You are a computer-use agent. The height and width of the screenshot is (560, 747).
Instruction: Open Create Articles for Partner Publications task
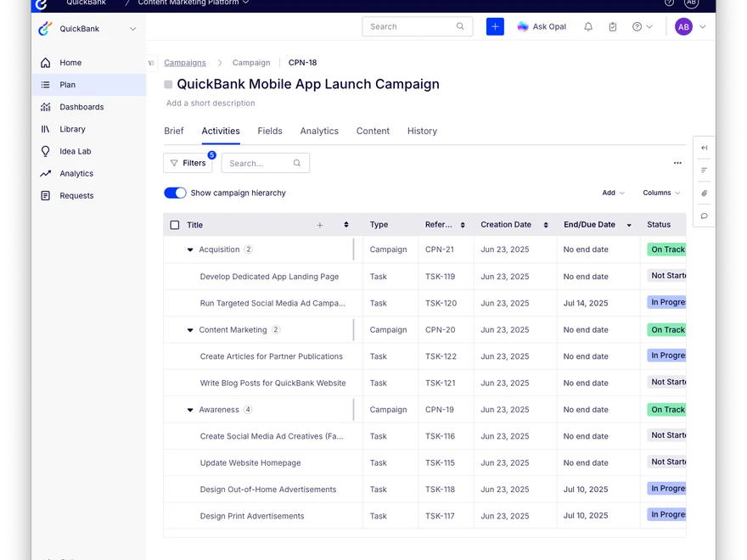271,356
